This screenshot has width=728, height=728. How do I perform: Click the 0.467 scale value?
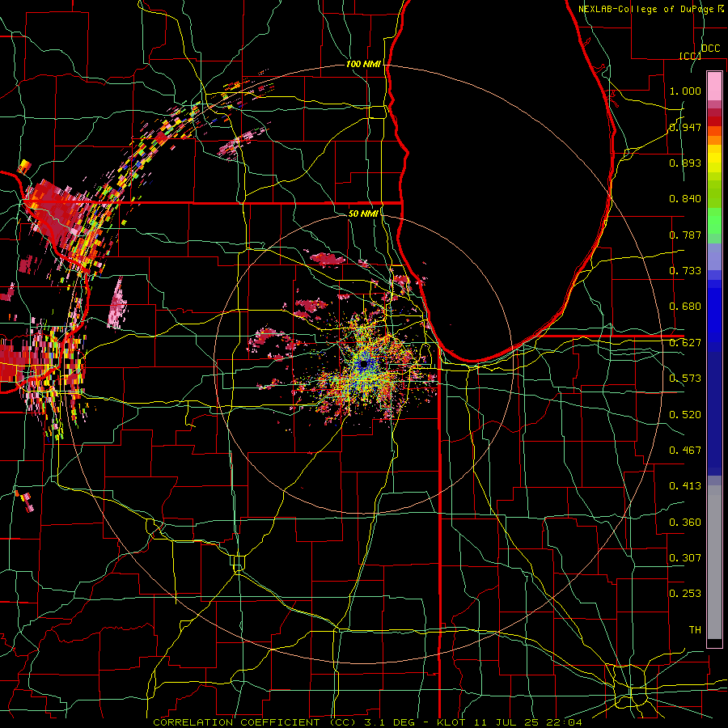[x=685, y=451]
